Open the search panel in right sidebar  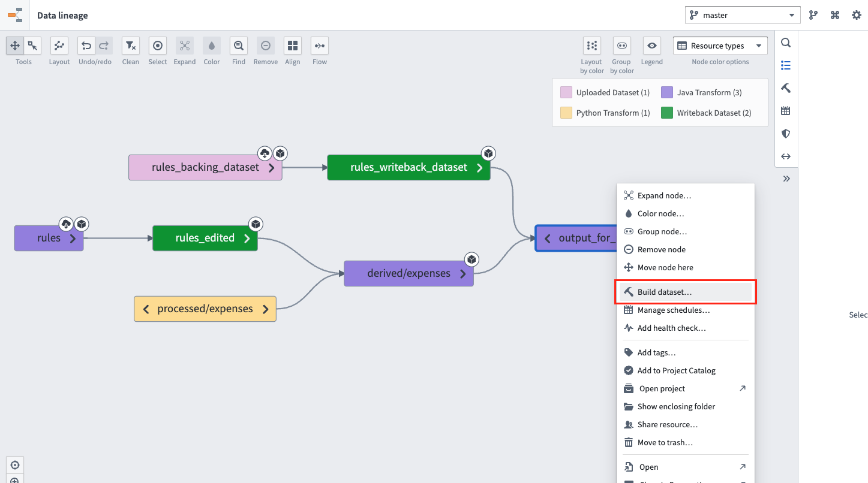tap(786, 43)
